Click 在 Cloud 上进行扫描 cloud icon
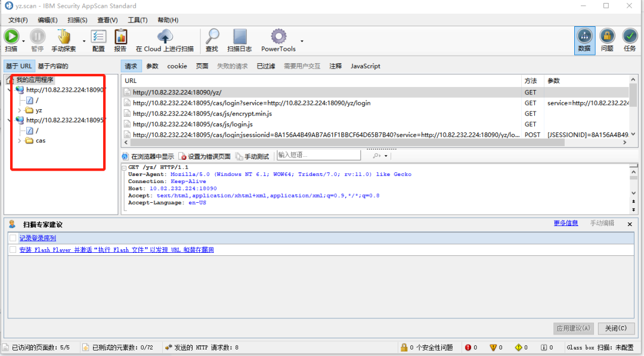 [165, 36]
